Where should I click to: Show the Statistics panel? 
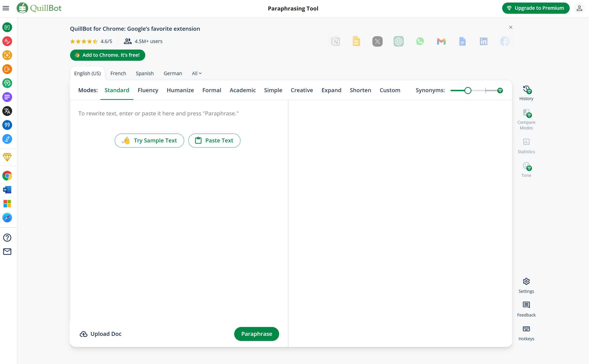(526, 146)
